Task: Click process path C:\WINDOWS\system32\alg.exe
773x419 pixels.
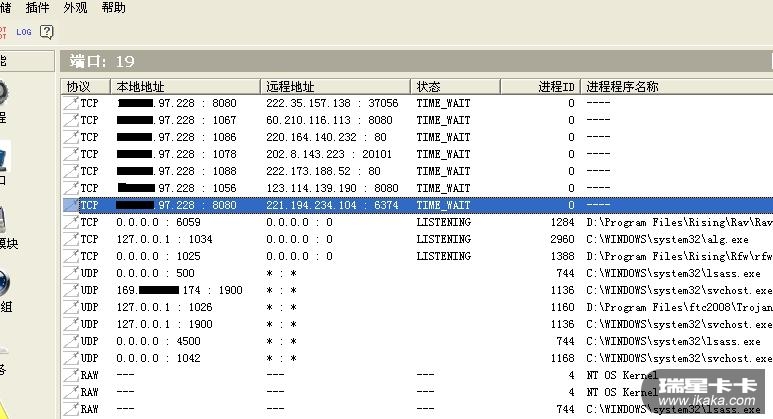Action: pos(667,239)
